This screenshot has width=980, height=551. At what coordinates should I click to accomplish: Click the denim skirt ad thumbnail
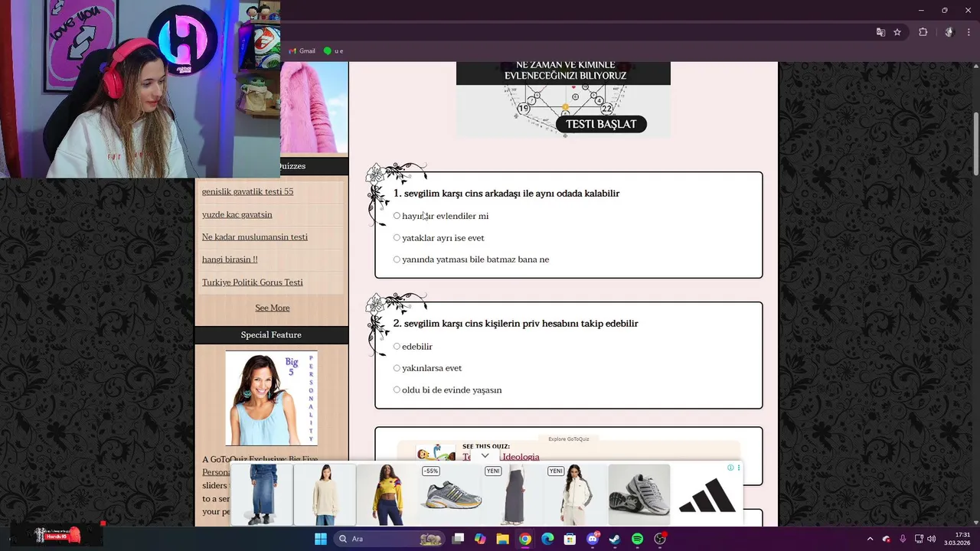click(262, 494)
